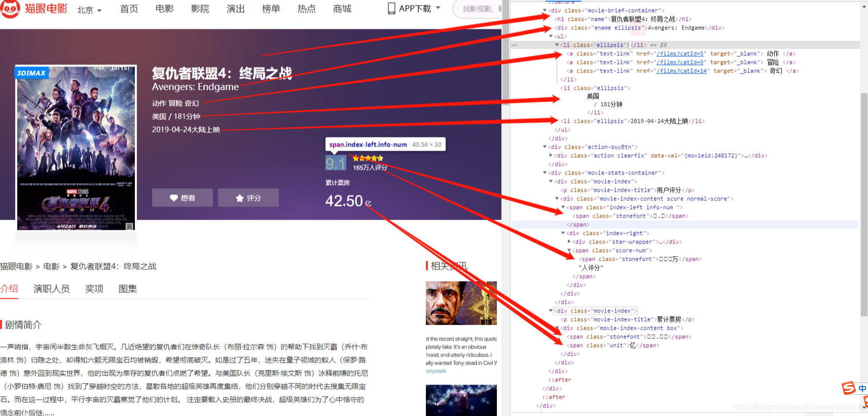868x416 pixels.
Task: Click the 2019-04-24大陆上映 text on page
Action: pos(186,129)
